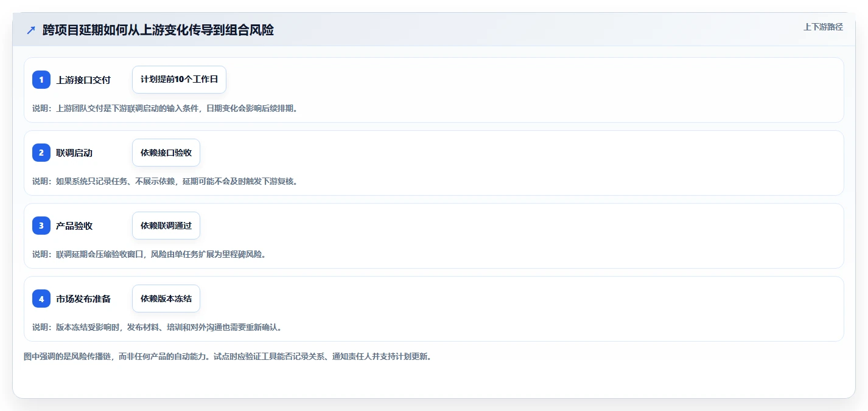Click the footer text 图中强调的是风险传播链
Viewport: 868px width, 411px height.
coord(228,356)
